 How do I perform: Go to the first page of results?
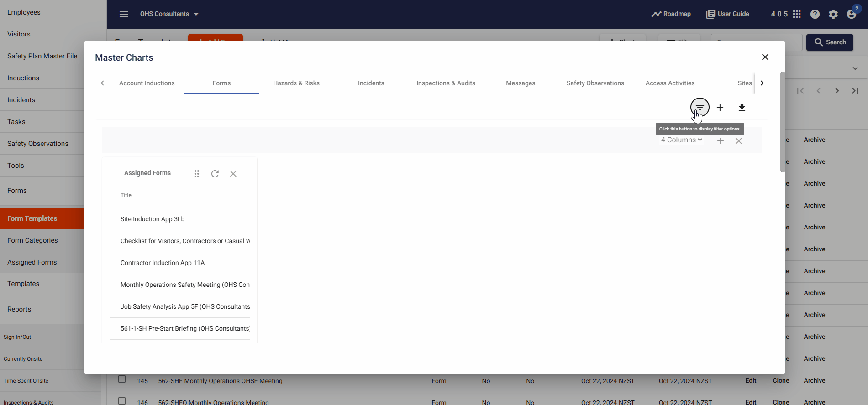pos(800,91)
